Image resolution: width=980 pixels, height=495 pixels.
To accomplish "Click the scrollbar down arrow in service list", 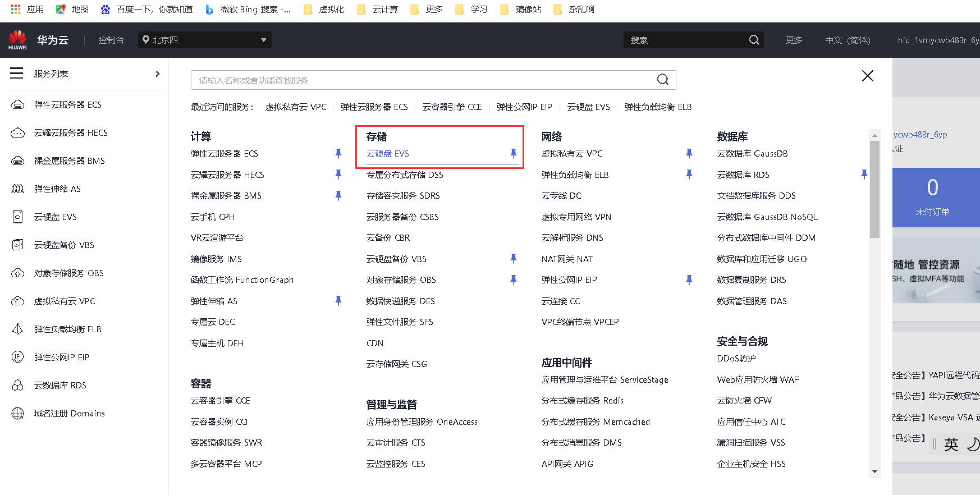I will pyautogui.click(x=874, y=472).
